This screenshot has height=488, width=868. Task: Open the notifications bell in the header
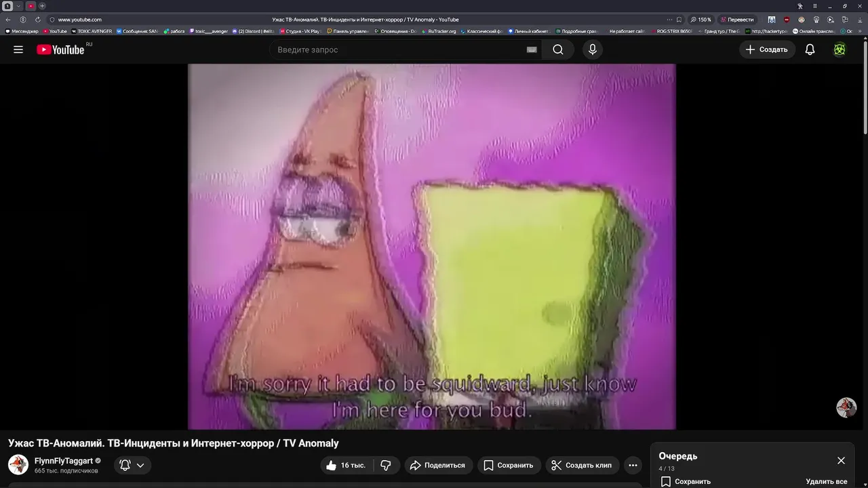click(810, 49)
